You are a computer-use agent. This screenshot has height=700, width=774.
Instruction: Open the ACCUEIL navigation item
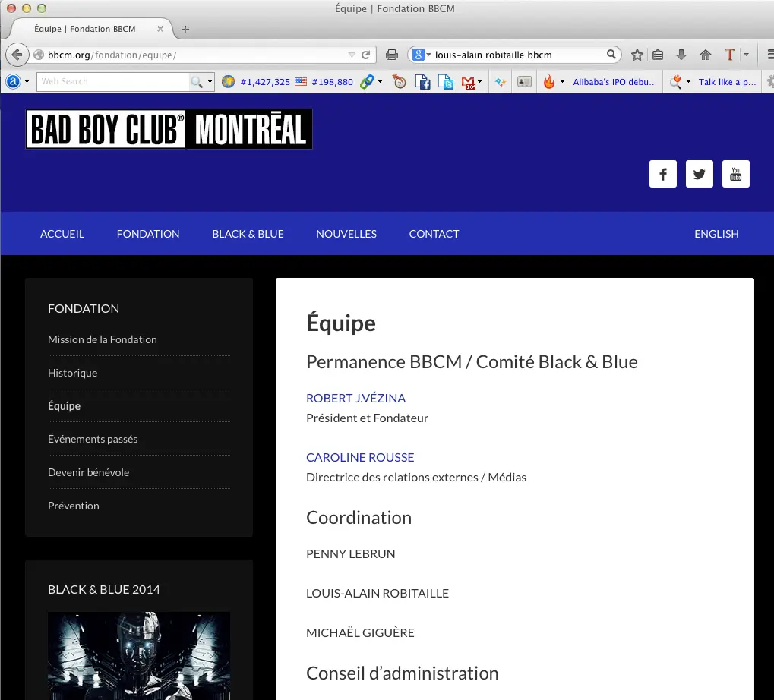point(62,234)
